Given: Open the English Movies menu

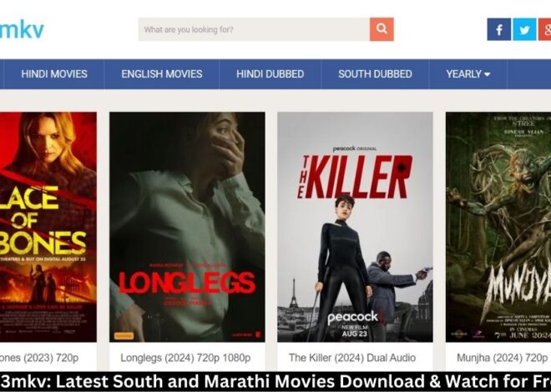Looking at the screenshot, I should point(162,74).
